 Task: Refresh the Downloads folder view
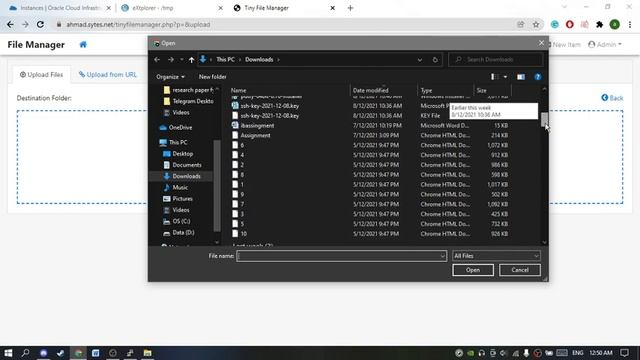coord(435,60)
